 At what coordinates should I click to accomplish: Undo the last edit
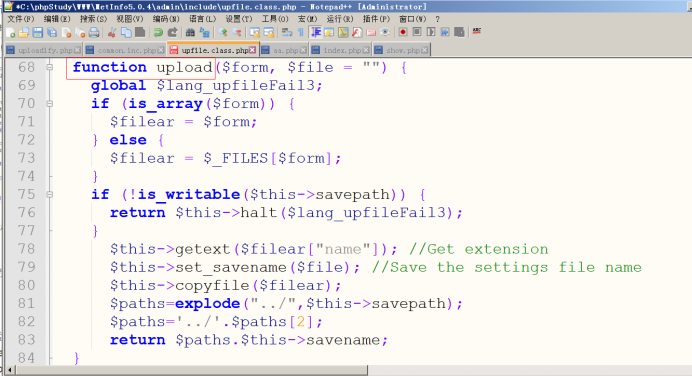[158, 32]
